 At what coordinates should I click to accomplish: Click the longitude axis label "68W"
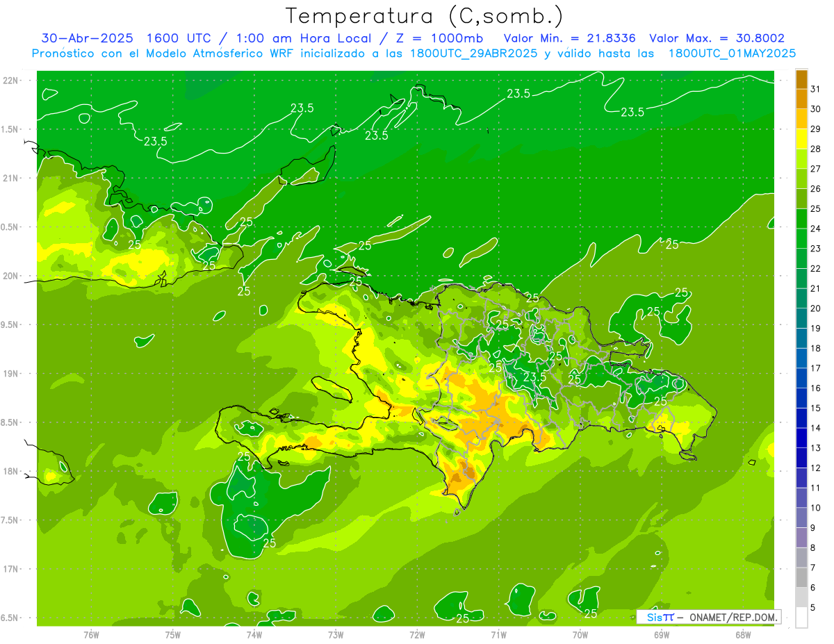point(743,634)
